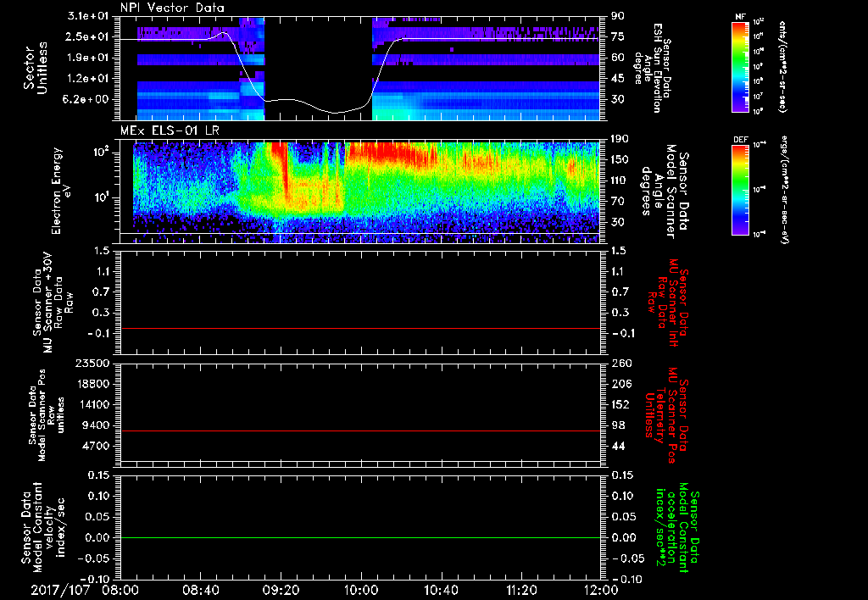The image size is (868, 600).
Task: Click the ergs/(cm**2-sr-sec-eV) units label
Action: (785, 189)
